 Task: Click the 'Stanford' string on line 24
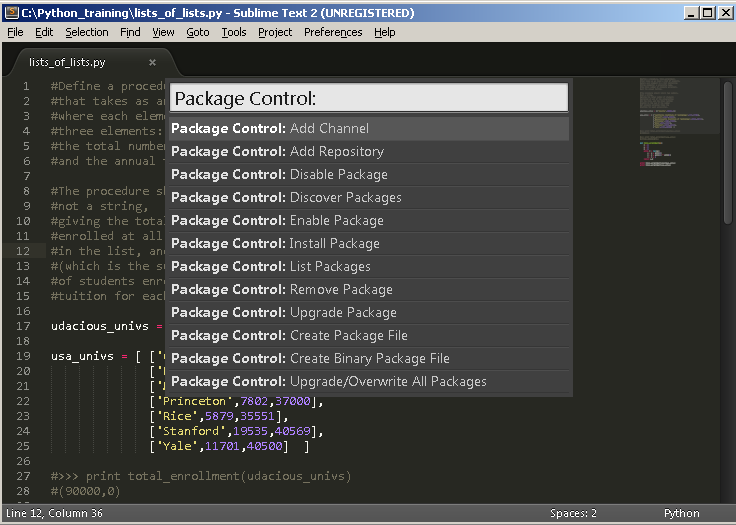pos(191,431)
